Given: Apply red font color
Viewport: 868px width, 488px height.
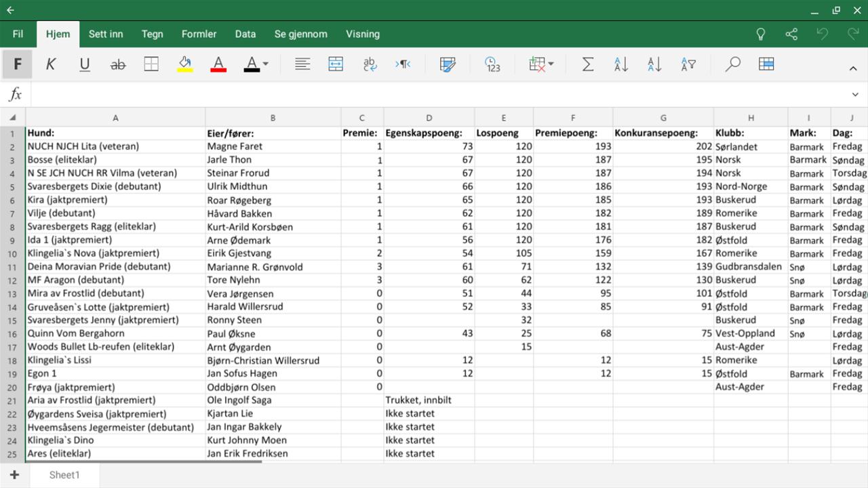Looking at the screenshot, I should (218, 64).
